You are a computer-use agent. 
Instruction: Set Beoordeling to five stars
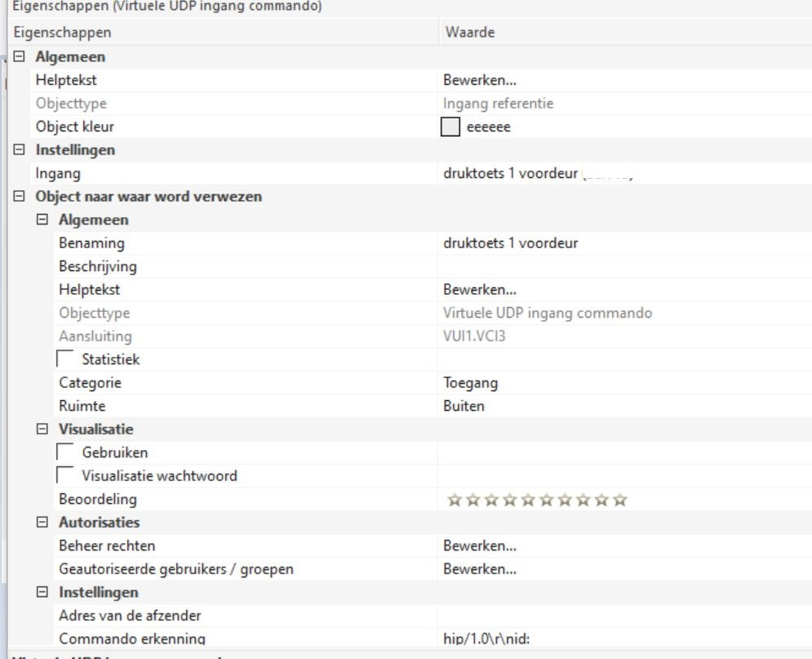(x=526, y=500)
